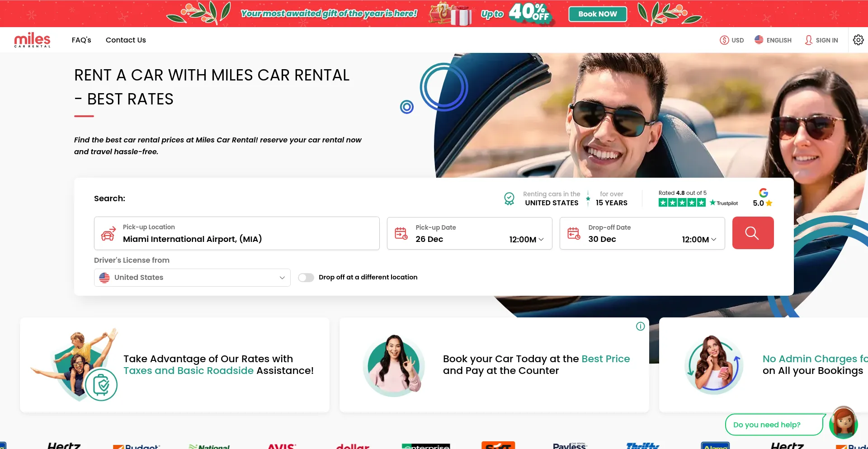Click the pick-up date calendar icon

[401, 233]
